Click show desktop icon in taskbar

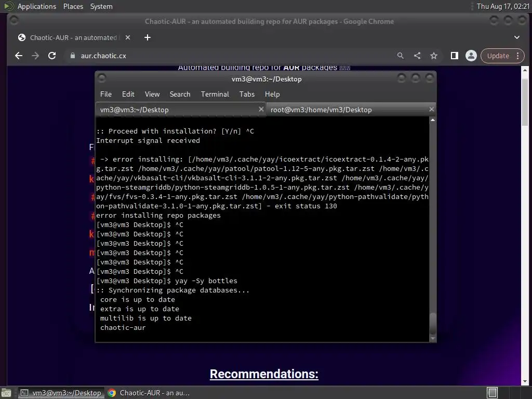click(6, 393)
